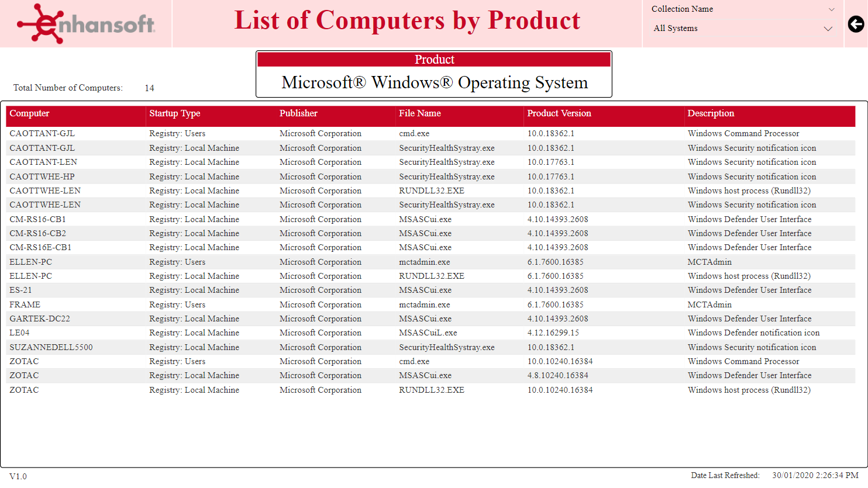This screenshot has width=868, height=488.
Task: Select computer CM-RS16-CB1
Action: tap(37, 219)
